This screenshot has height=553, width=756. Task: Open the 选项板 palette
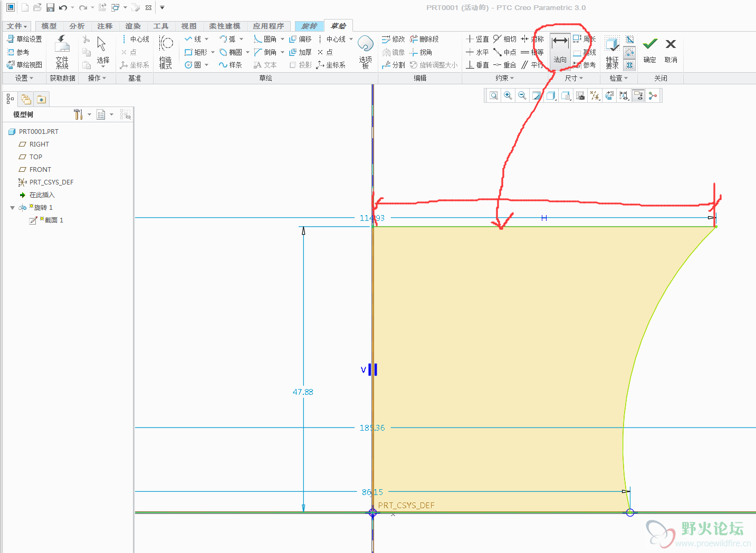365,52
